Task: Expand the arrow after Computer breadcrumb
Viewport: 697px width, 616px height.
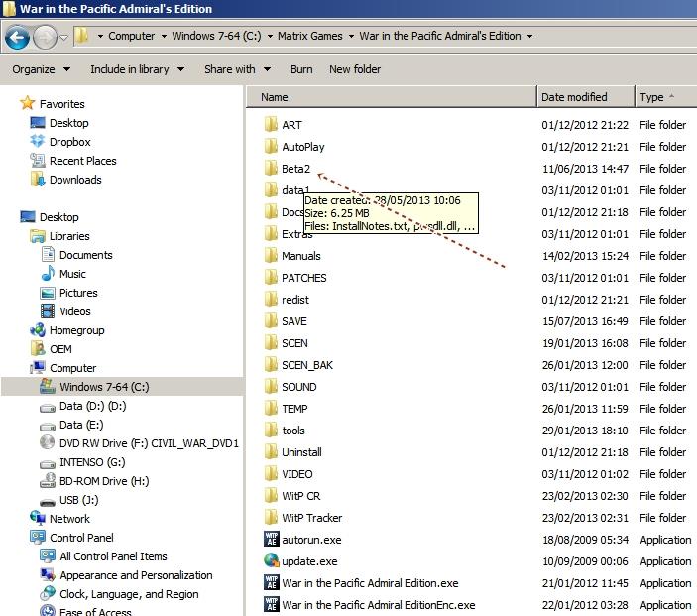Action: pyautogui.click(x=164, y=36)
